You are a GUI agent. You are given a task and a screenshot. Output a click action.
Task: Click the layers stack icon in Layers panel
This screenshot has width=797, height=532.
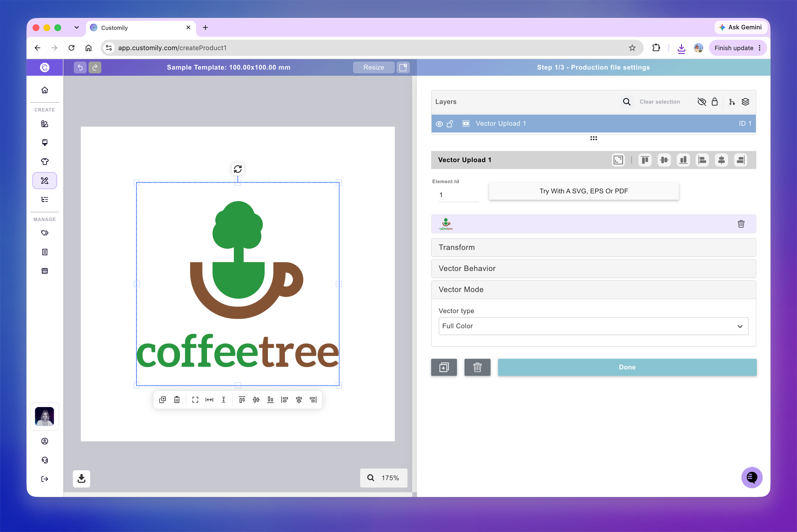pos(745,102)
